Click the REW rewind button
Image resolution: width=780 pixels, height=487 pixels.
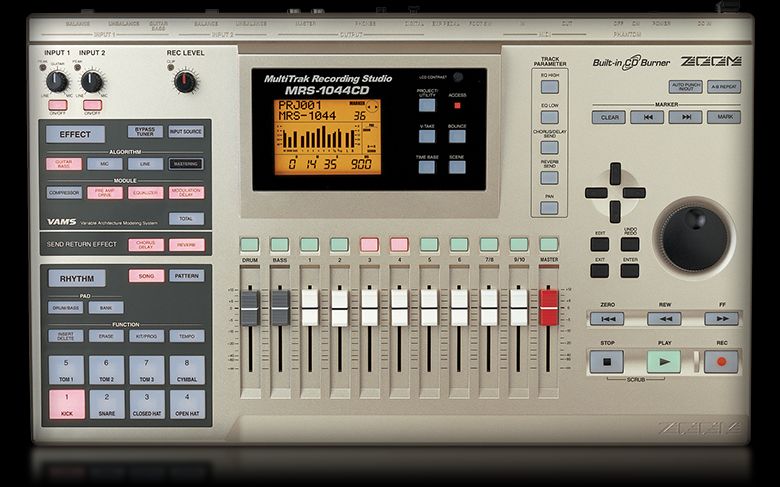tap(664, 319)
